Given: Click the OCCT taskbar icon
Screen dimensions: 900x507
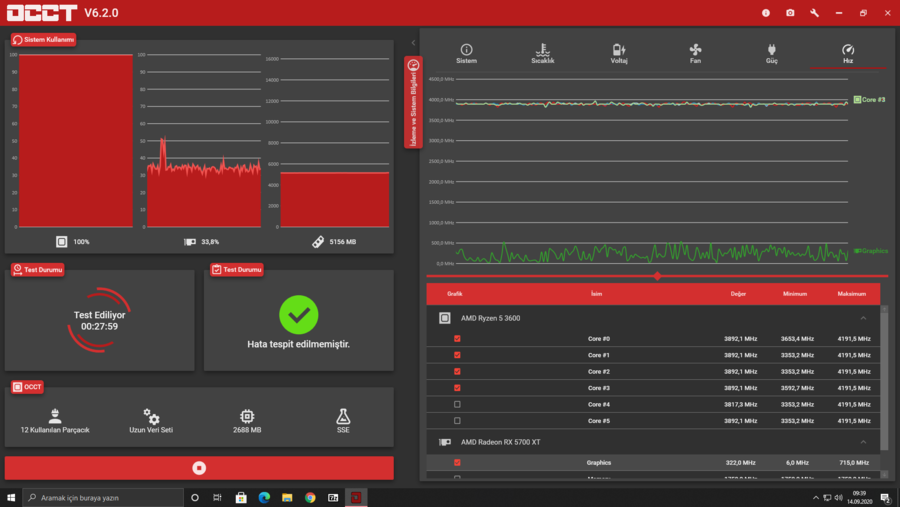Looking at the screenshot, I should click(x=356, y=497).
